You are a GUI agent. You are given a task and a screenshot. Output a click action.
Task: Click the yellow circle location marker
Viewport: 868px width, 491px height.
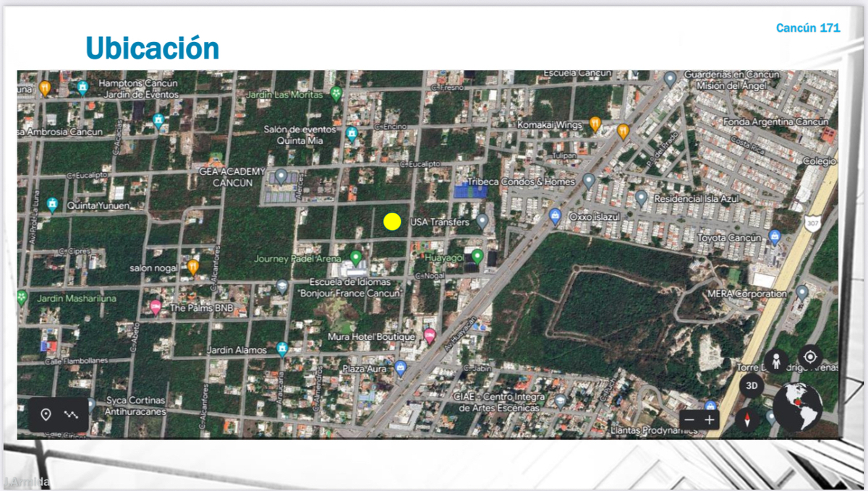point(392,222)
